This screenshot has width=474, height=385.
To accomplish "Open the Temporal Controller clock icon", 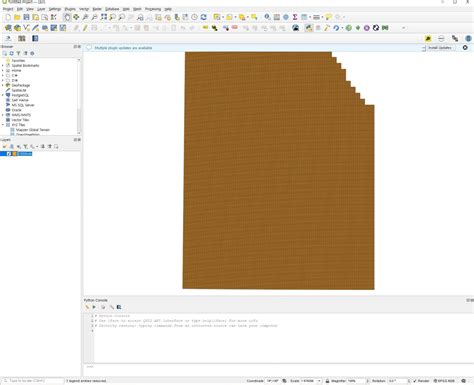I will pyautogui.click(x=195, y=17).
